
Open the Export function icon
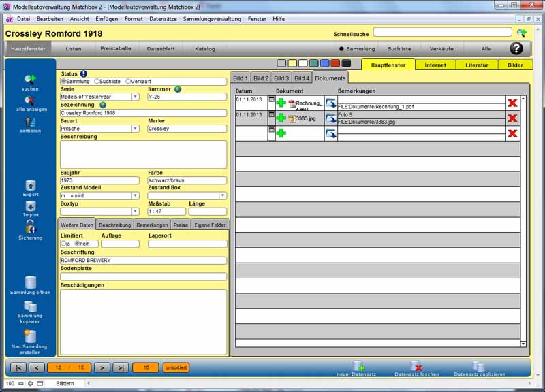[31, 185]
